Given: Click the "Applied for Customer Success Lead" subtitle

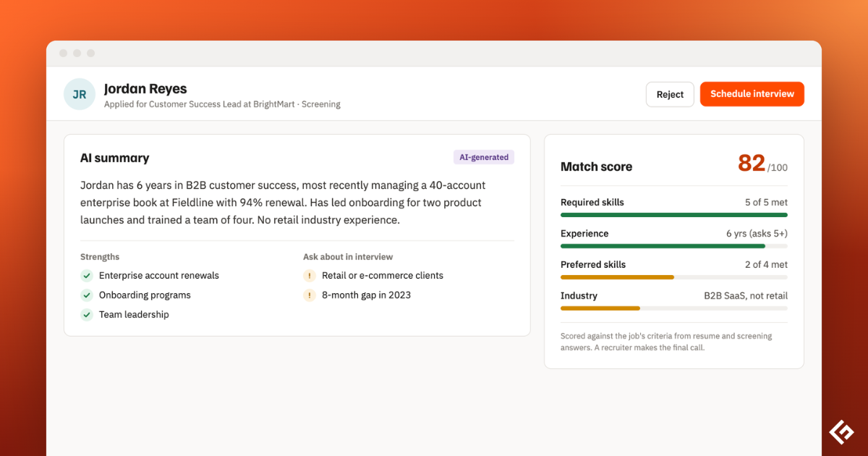Looking at the screenshot, I should (222, 104).
